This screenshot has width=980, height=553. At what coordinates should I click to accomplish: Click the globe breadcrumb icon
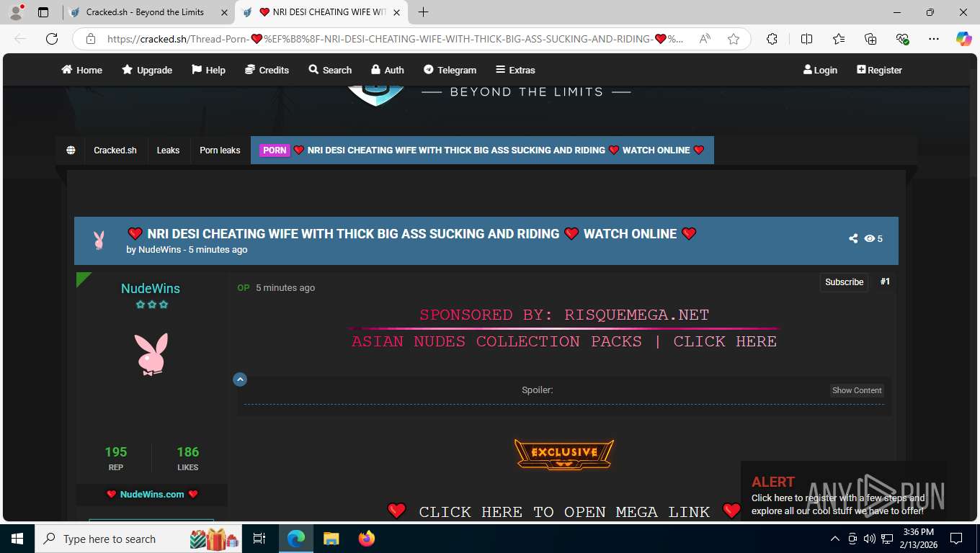pyautogui.click(x=71, y=150)
